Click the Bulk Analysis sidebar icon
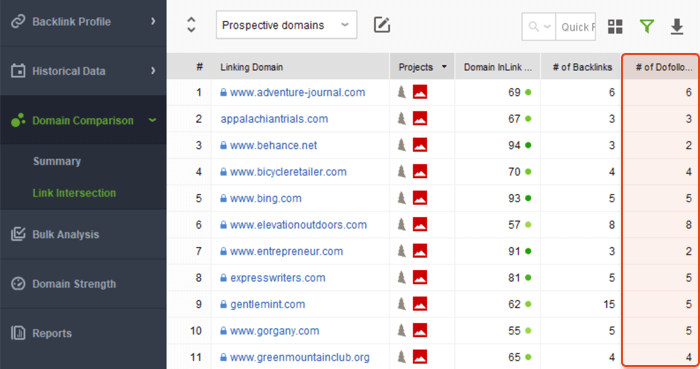 (x=18, y=234)
